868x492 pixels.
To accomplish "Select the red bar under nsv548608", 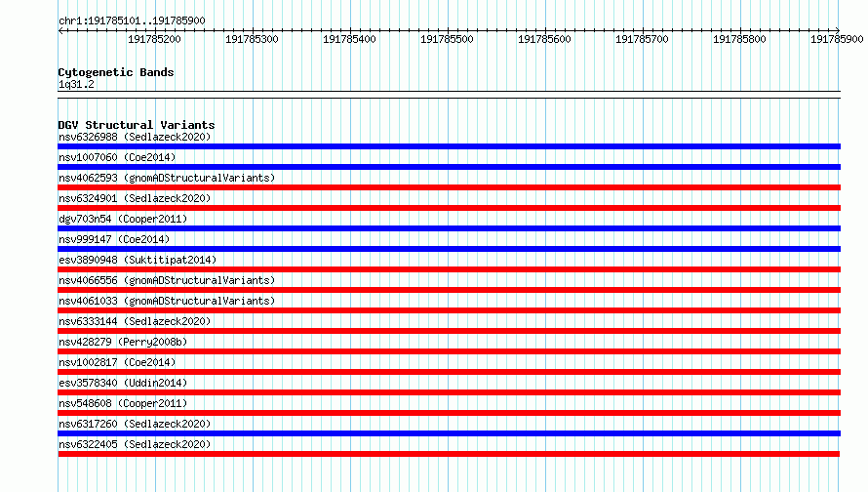I will pos(449,413).
